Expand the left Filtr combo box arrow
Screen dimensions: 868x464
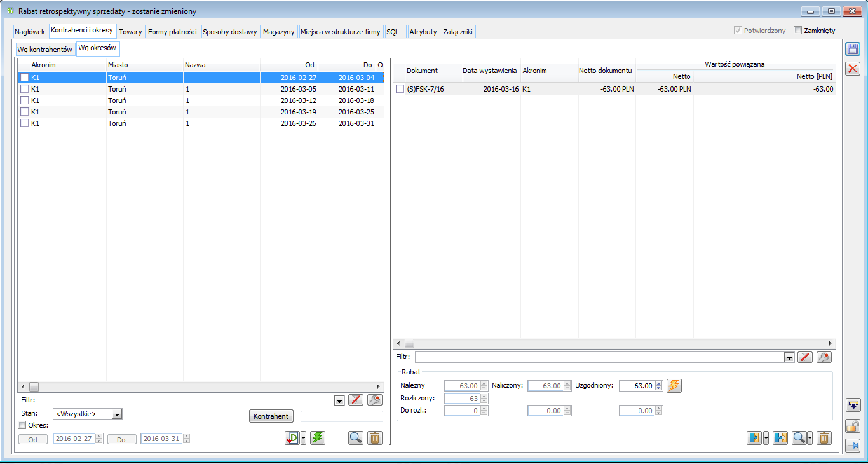click(339, 400)
